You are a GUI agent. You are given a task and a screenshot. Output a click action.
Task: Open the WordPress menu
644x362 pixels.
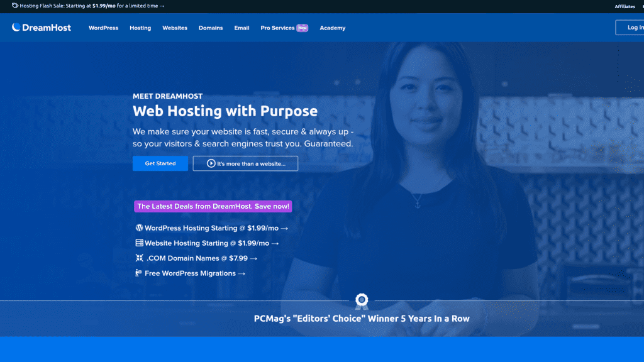[104, 28]
